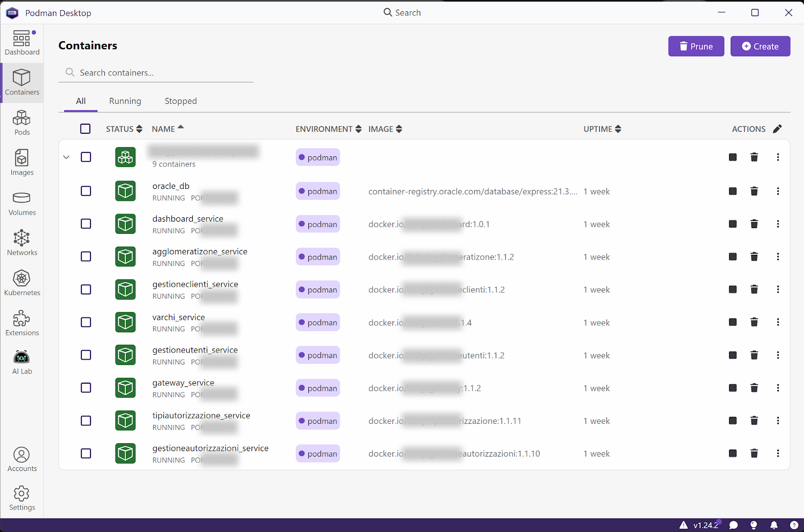Open the top Search bar

pyautogui.click(x=402, y=12)
